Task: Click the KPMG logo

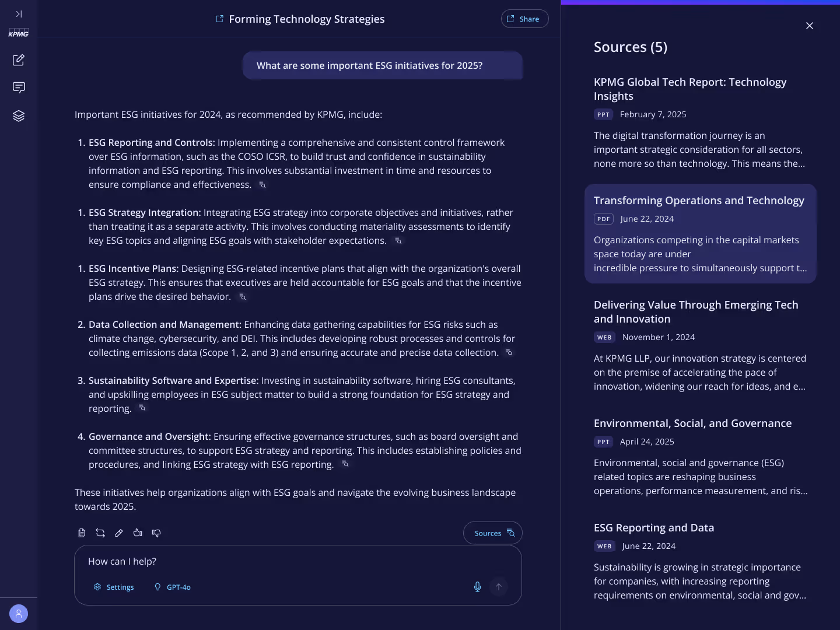Action: 19,33
